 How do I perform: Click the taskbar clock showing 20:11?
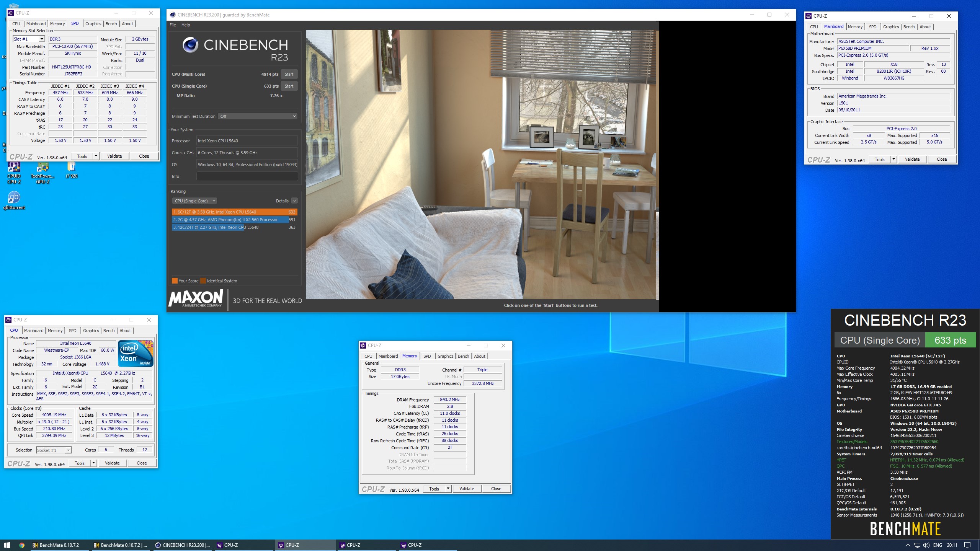tap(952, 545)
